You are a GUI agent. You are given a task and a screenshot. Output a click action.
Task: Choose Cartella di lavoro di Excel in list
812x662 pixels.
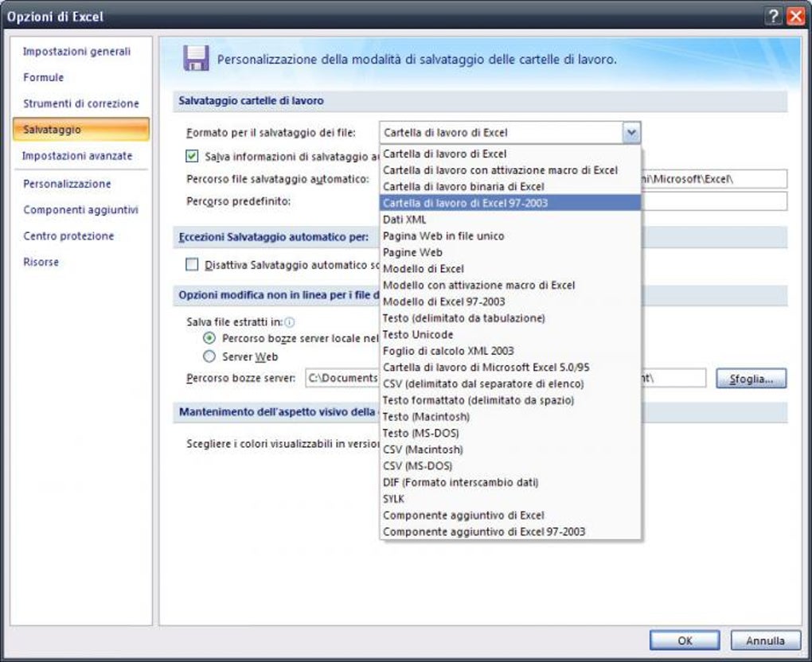[510, 154]
